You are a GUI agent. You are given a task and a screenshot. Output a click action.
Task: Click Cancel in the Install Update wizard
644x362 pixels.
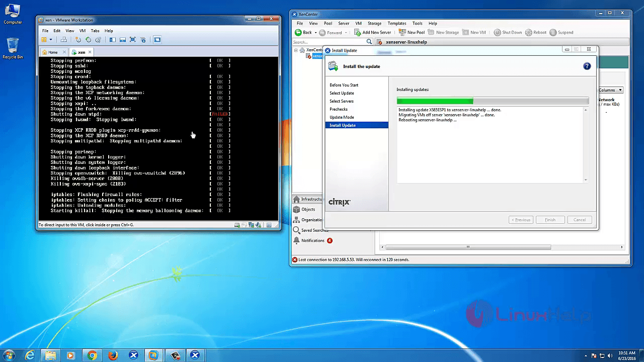pos(580,220)
